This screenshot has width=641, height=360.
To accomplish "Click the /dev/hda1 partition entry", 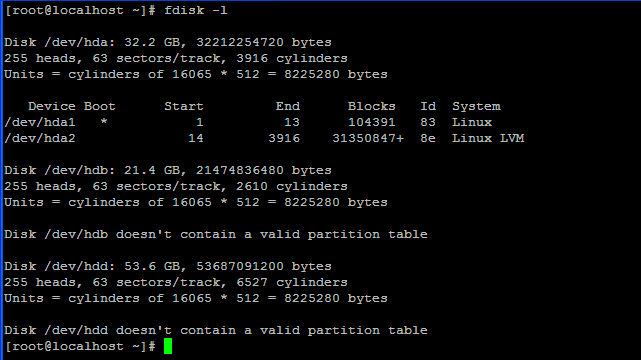I will click(40, 122).
